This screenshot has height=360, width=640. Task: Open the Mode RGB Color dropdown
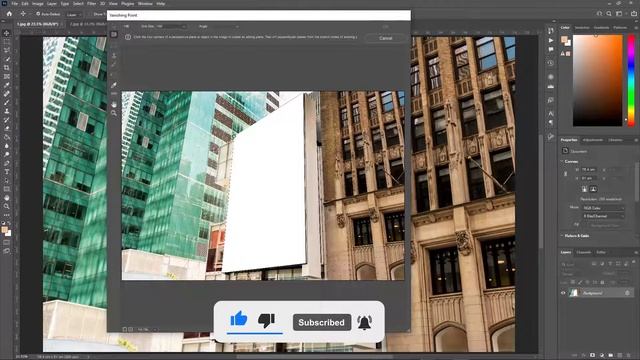pos(603,208)
